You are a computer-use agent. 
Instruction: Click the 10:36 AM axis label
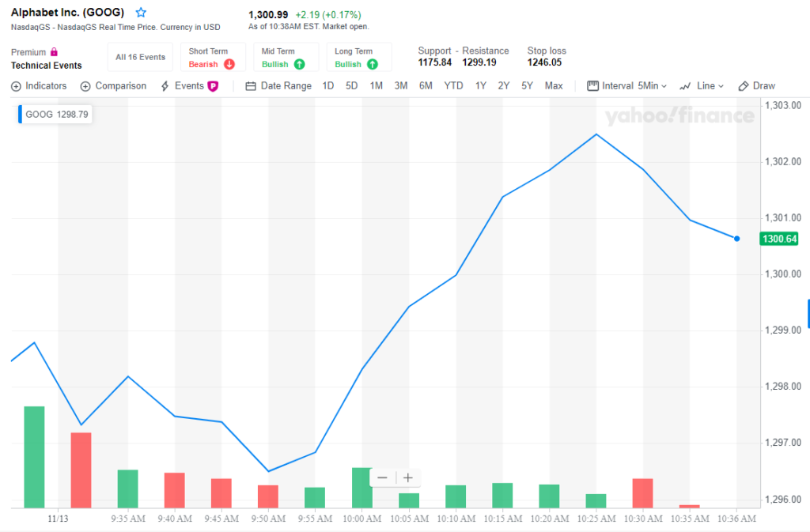click(x=736, y=519)
